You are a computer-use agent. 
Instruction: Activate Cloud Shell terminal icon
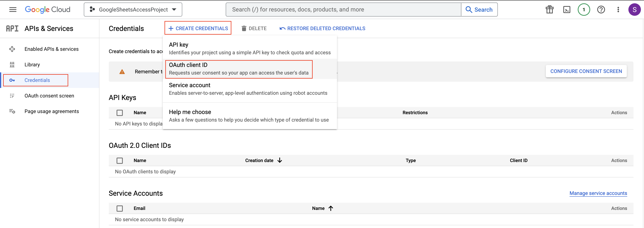click(566, 10)
